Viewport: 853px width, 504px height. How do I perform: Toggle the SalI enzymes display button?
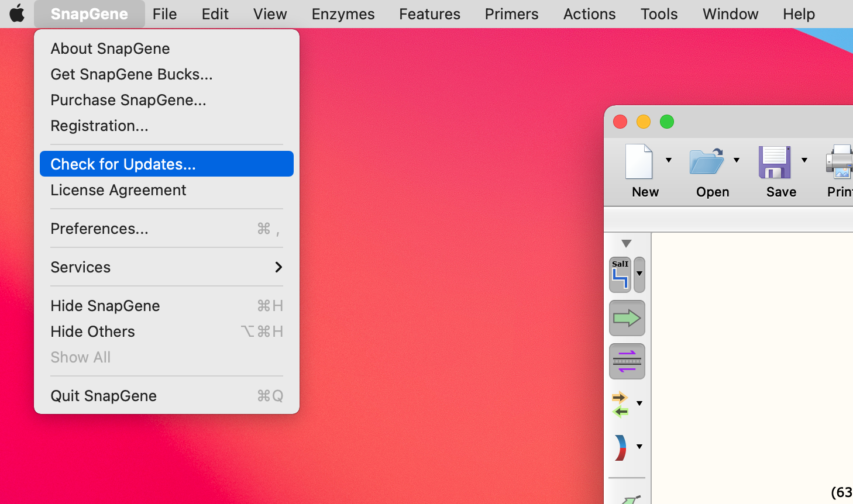coord(620,274)
